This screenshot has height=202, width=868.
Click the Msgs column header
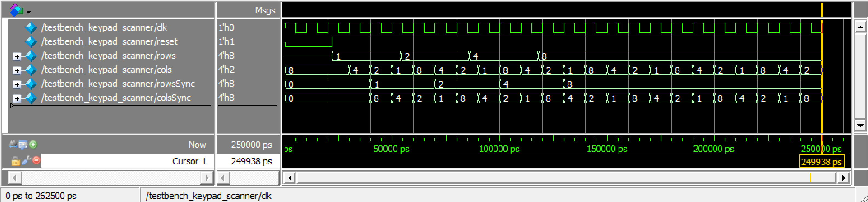(x=264, y=10)
